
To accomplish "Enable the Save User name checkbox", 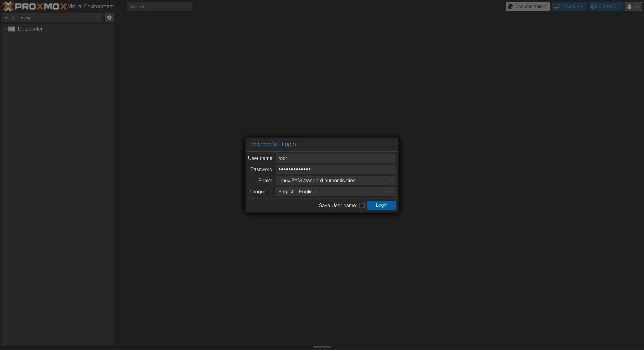I will point(362,206).
